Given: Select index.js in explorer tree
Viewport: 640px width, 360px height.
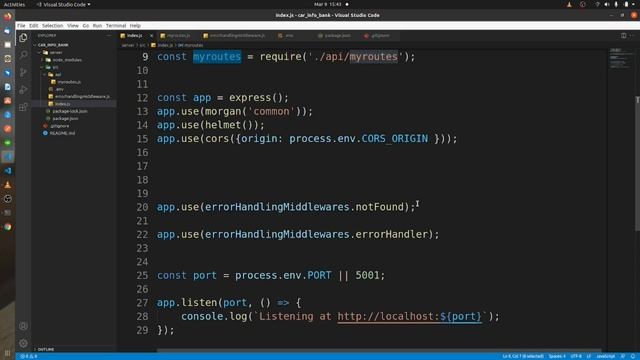Looking at the screenshot, I should pyautogui.click(x=62, y=104).
